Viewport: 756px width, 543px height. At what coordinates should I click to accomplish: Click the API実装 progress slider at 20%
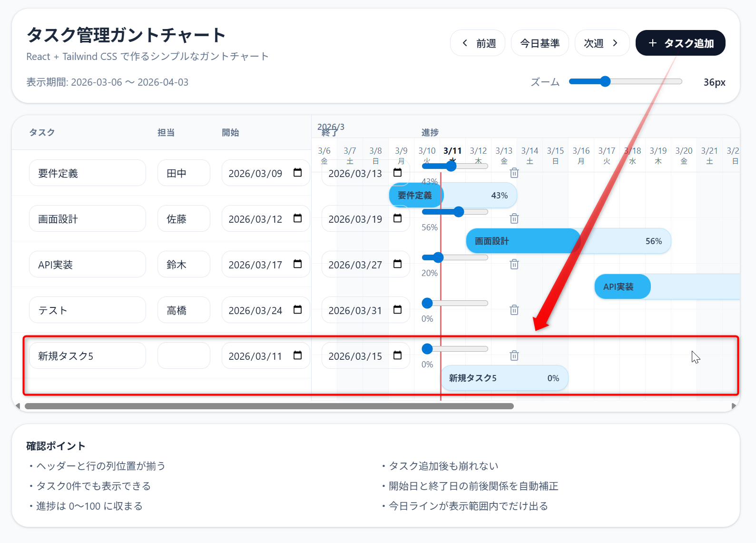455,257
